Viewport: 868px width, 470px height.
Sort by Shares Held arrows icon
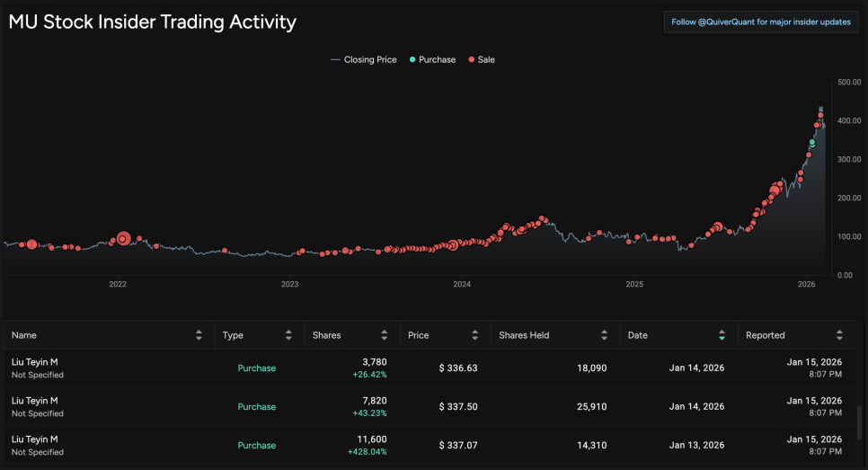tap(605, 335)
